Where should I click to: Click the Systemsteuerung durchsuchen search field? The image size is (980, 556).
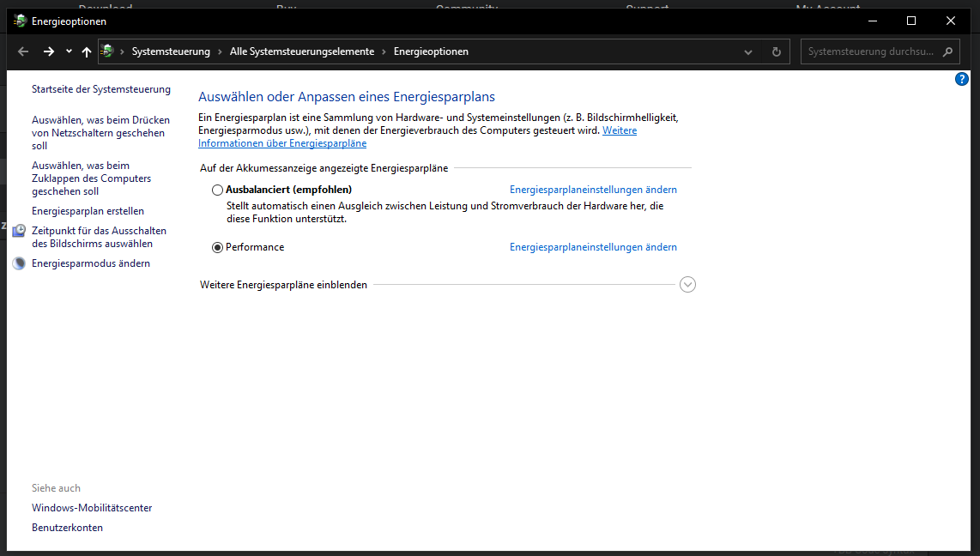click(x=870, y=51)
